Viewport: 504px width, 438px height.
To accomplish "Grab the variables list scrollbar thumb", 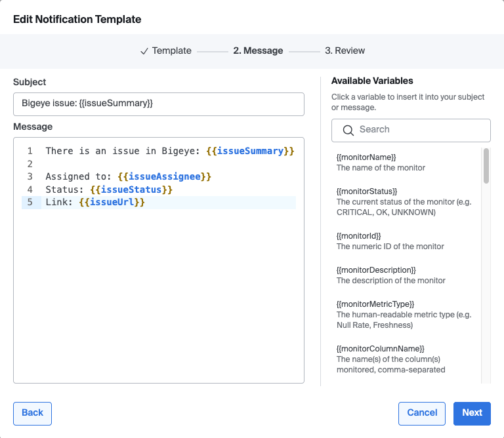I will 486,166.
